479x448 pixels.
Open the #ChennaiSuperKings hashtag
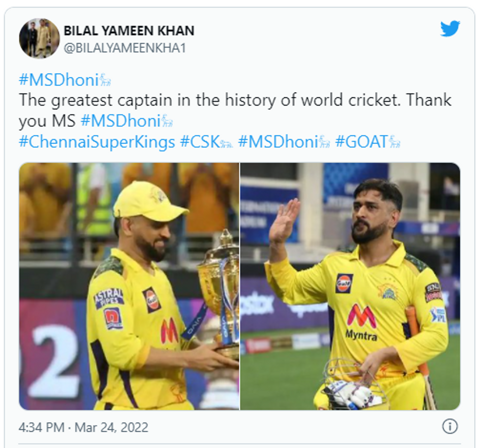tap(97, 142)
